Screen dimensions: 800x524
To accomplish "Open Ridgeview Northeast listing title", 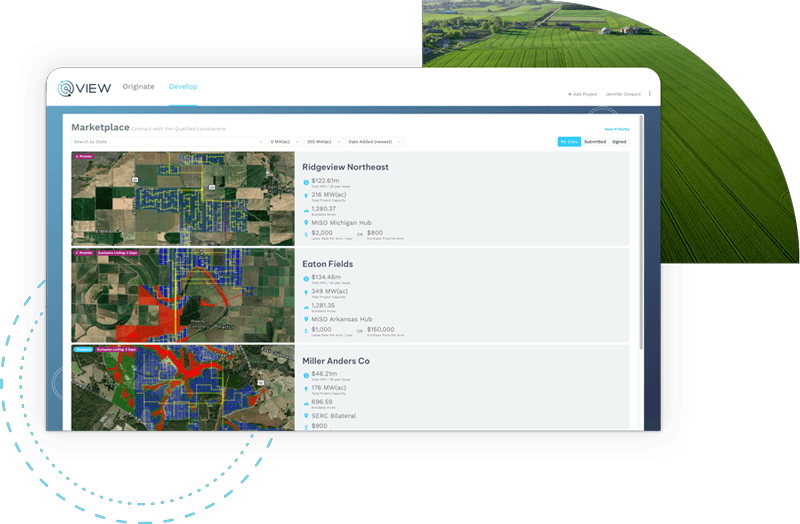I will pos(345,167).
